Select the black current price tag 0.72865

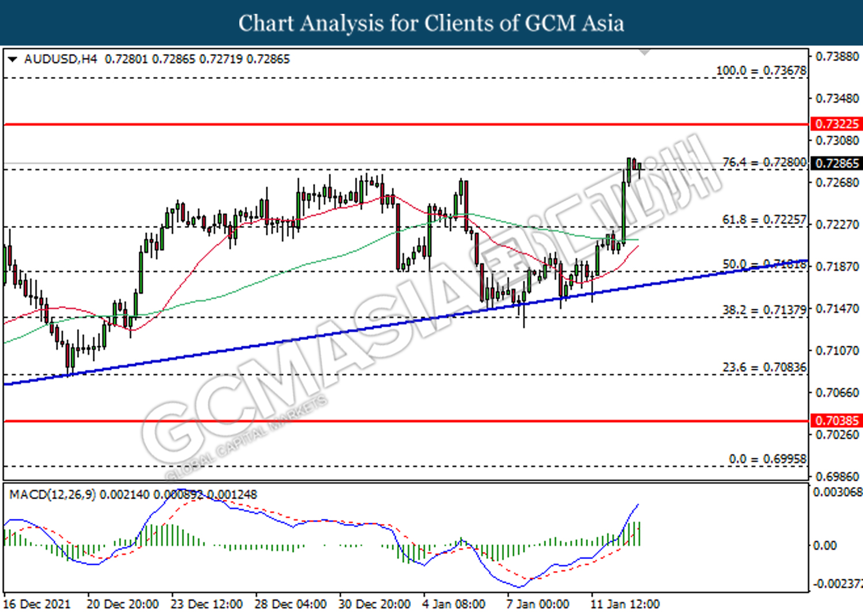pos(837,163)
